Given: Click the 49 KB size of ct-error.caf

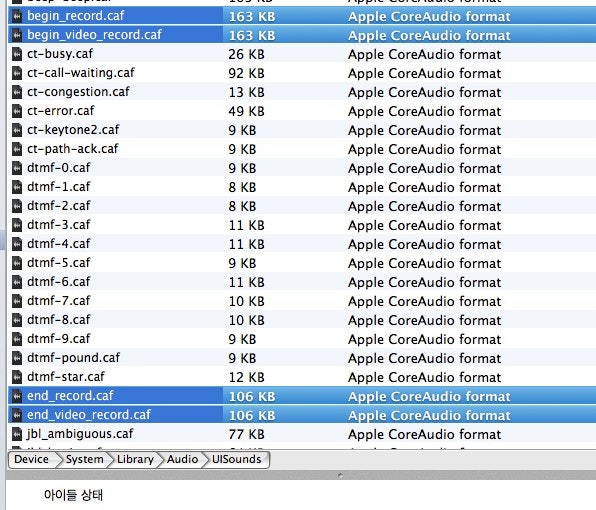Looking at the screenshot, I should [x=246, y=111].
